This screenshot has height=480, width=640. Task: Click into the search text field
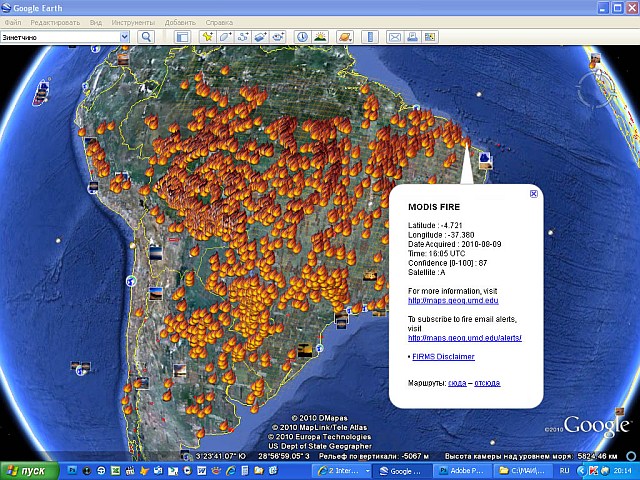[60, 37]
